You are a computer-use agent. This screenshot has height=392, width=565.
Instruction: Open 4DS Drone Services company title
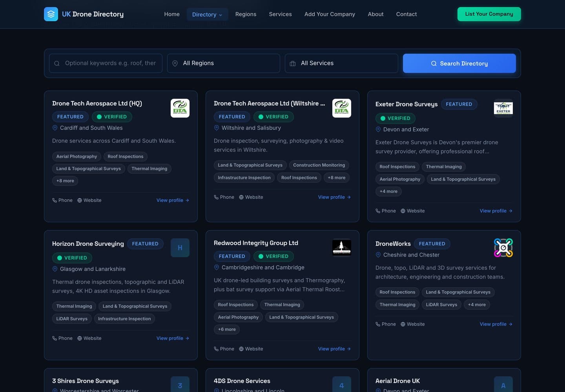click(x=242, y=381)
